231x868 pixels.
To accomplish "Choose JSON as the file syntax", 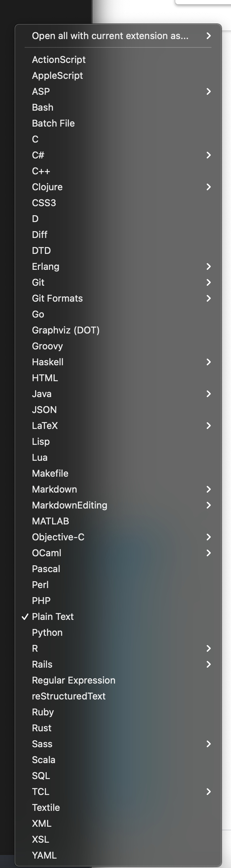I will click(44, 410).
